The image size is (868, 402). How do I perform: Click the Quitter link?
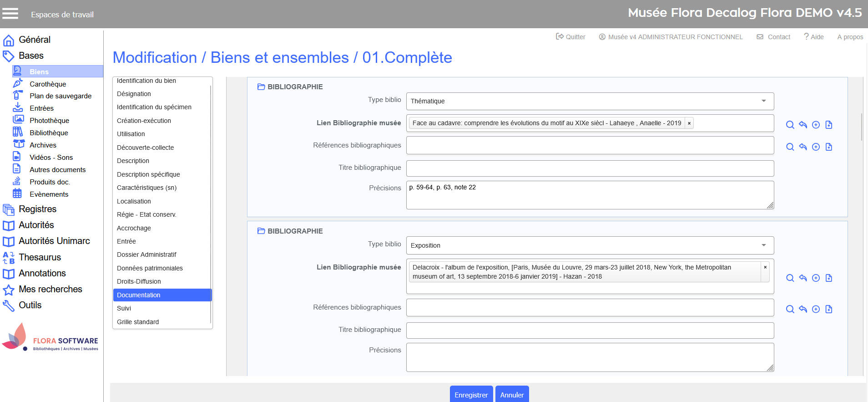[570, 37]
